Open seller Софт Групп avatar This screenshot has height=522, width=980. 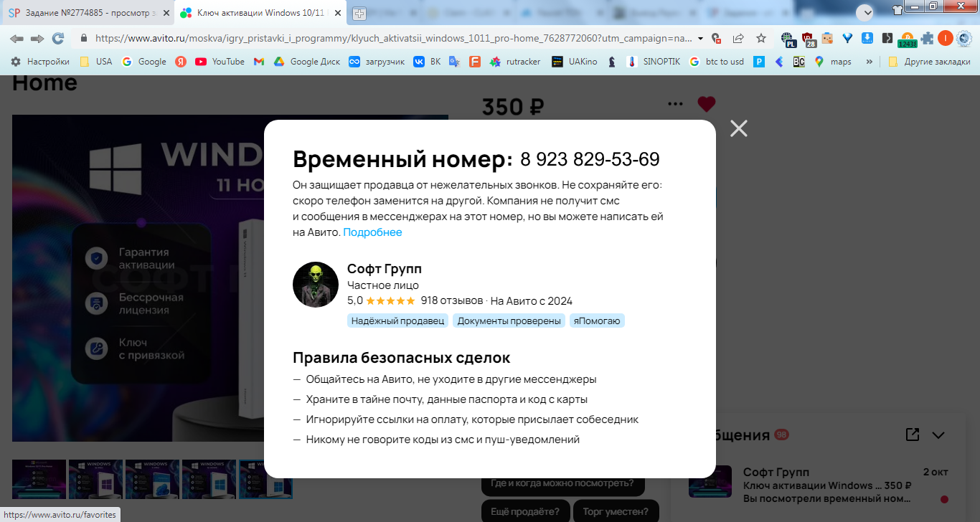(x=316, y=285)
